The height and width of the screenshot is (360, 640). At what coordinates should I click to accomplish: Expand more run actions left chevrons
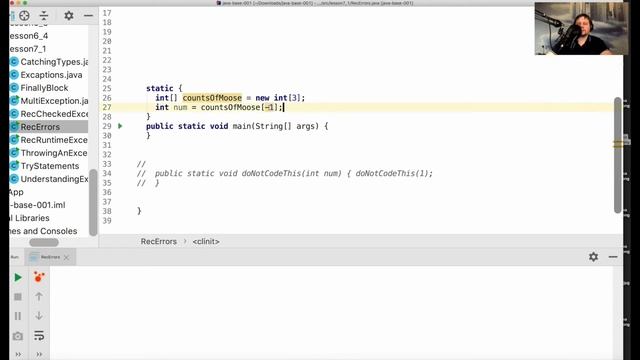pos(18,354)
